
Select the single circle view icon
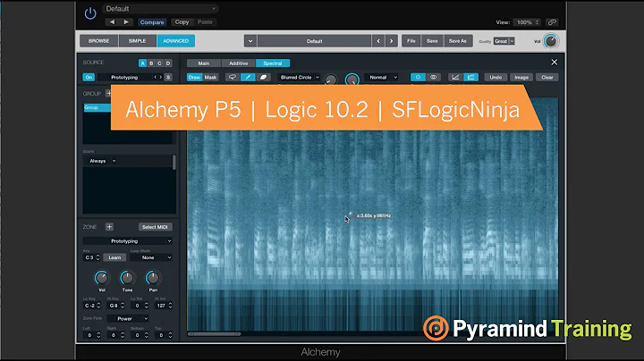418,77
